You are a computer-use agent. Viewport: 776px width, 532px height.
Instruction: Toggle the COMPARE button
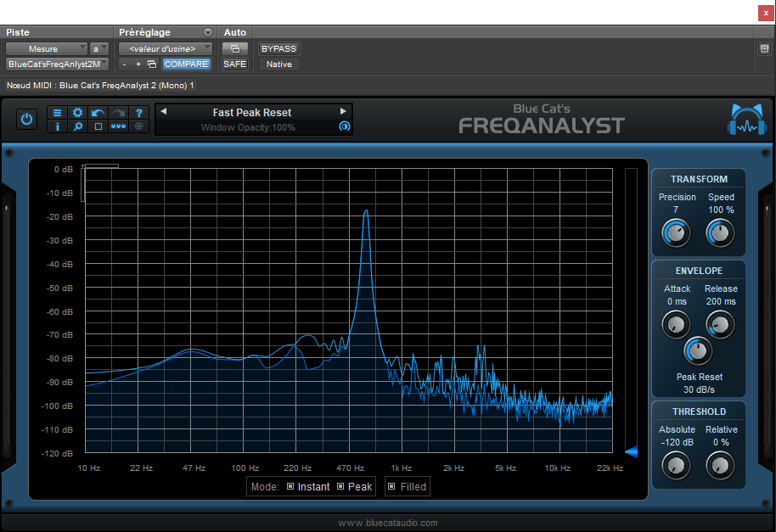point(186,64)
